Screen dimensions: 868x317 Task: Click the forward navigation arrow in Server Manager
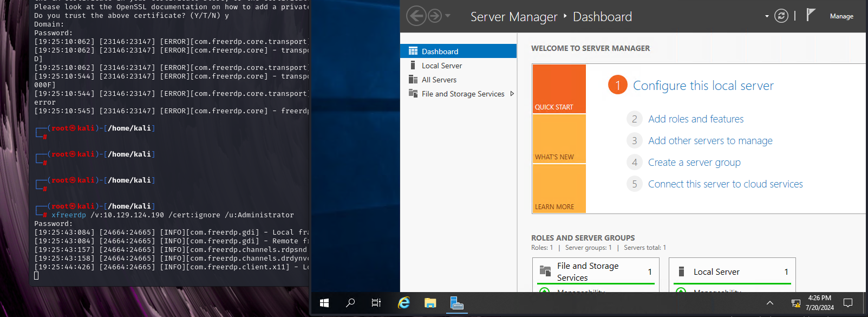pos(434,16)
